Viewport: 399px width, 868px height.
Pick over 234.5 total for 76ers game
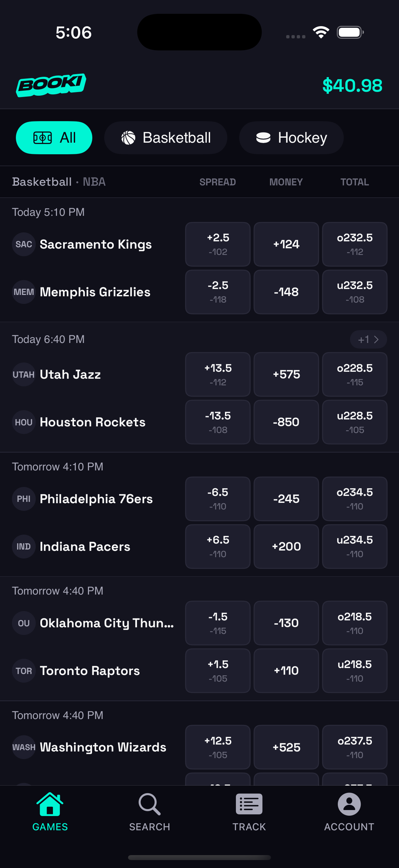[355, 499]
